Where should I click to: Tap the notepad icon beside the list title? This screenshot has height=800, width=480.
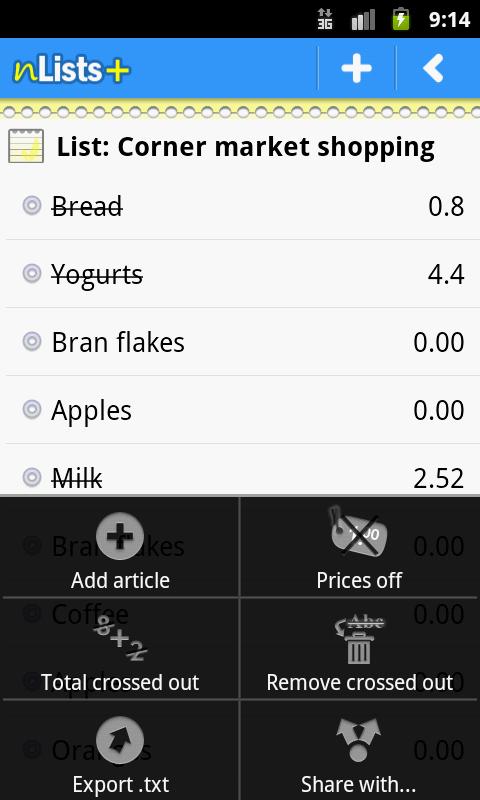tap(26, 146)
